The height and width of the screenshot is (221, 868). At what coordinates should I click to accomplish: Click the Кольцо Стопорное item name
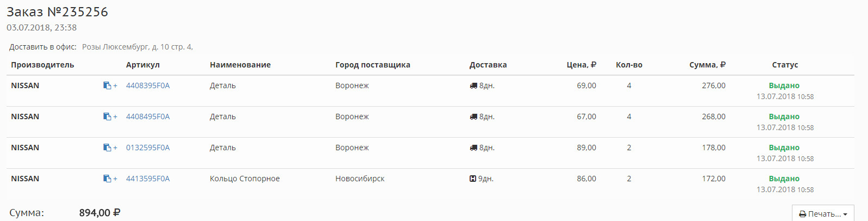[x=245, y=179]
